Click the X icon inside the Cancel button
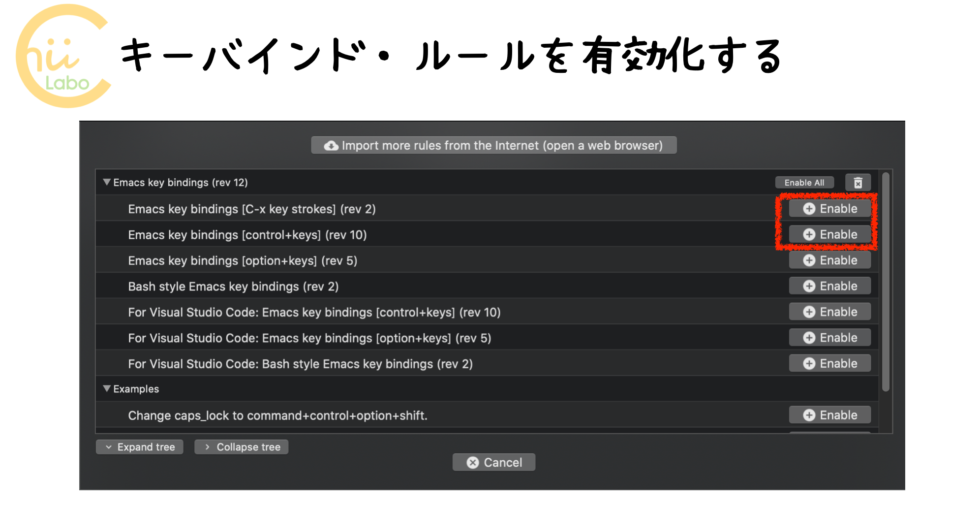The height and width of the screenshot is (508, 980). [x=472, y=462]
